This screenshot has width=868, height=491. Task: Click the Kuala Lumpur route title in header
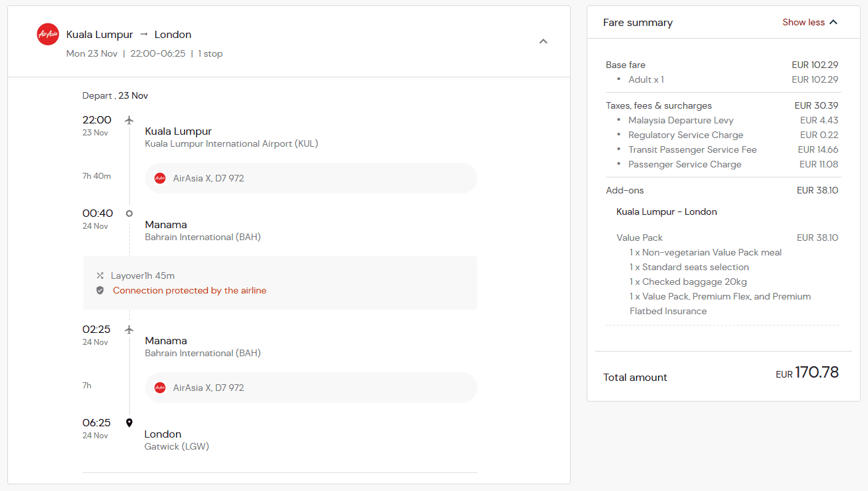click(x=100, y=34)
